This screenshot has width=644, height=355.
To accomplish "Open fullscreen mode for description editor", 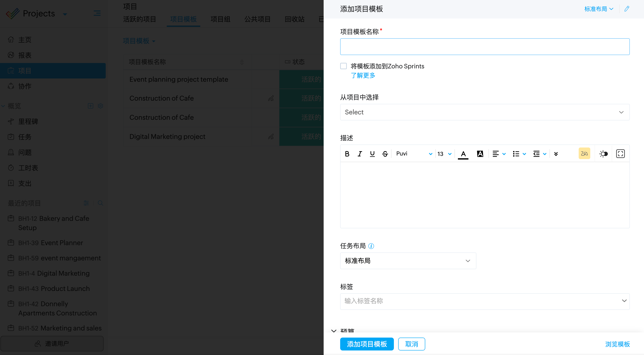I will click(620, 154).
